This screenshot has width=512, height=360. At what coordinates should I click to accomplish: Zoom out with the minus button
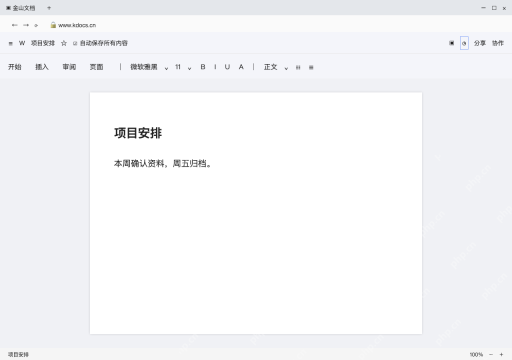coord(491,354)
